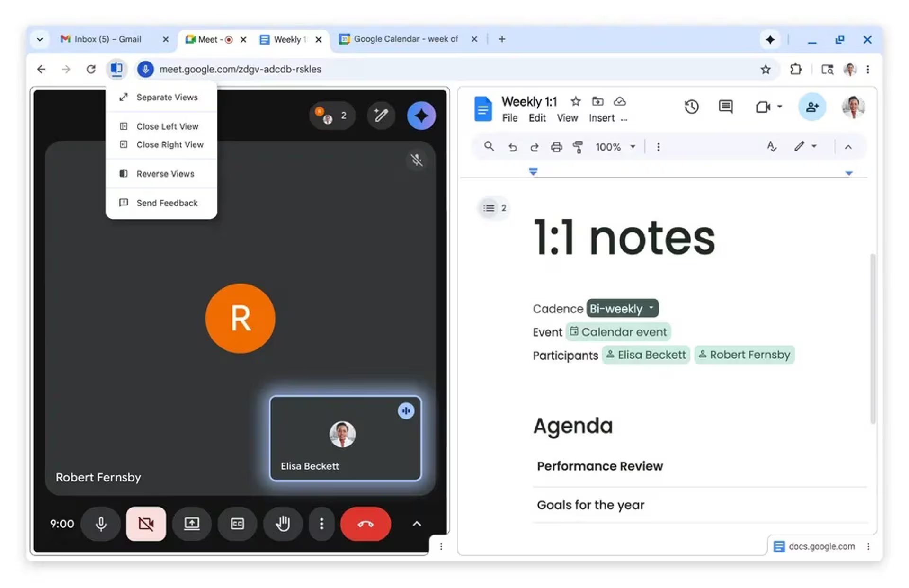Viewport: 909px width, 588px height.
Task: Select the paint format tool
Action: coord(579,147)
